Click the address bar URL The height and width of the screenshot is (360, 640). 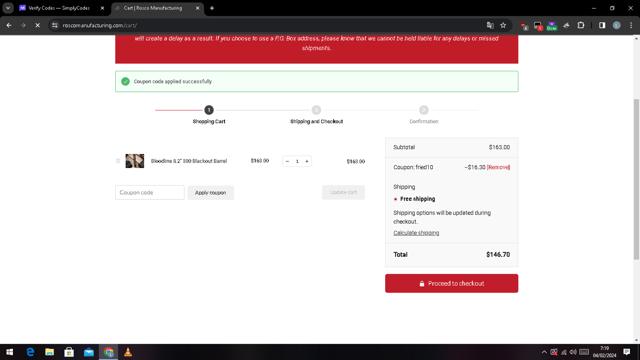(x=100, y=25)
